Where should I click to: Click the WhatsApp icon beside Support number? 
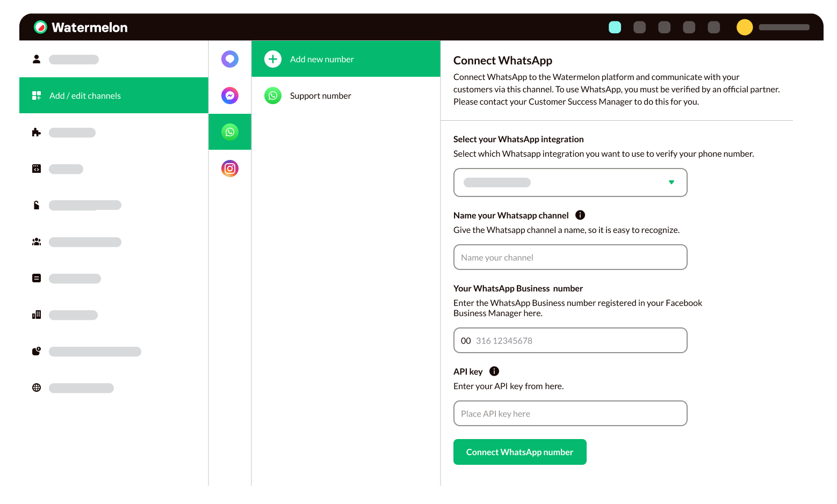(x=273, y=96)
